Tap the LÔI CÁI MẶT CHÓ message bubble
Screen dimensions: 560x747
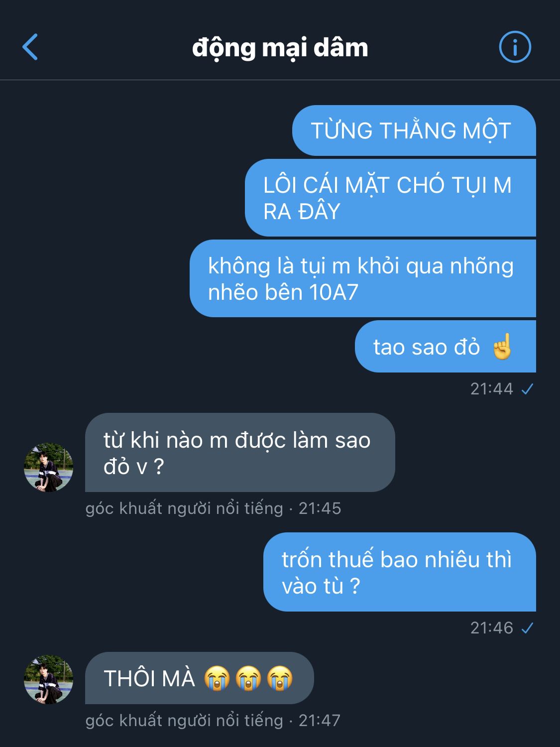(391, 198)
